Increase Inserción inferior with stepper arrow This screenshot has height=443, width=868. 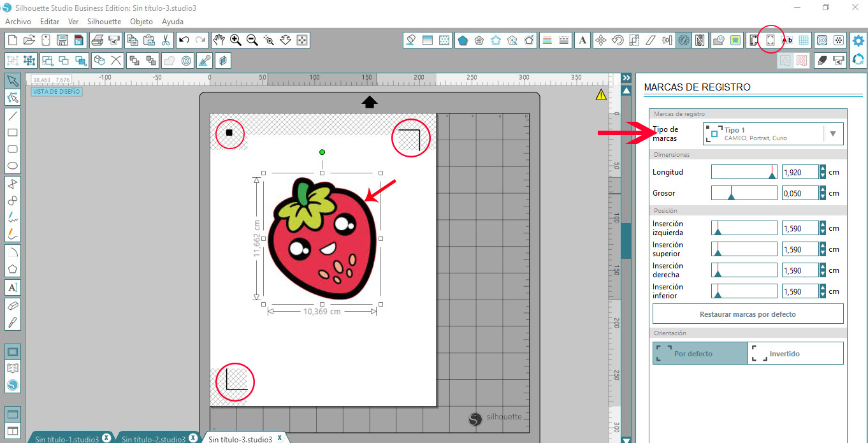(x=823, y=287)
